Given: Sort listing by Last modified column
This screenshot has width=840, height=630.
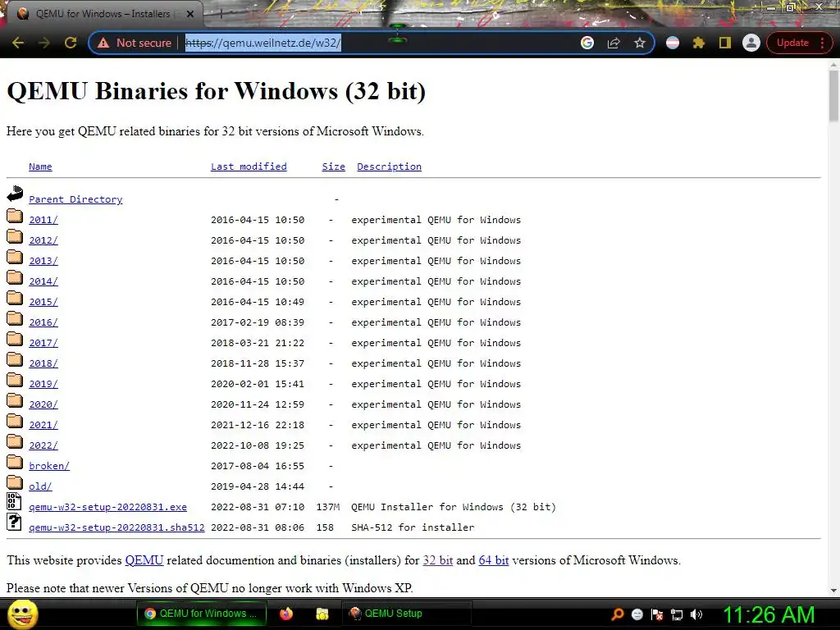Looking at the screenshot, I should coord(249,167).
